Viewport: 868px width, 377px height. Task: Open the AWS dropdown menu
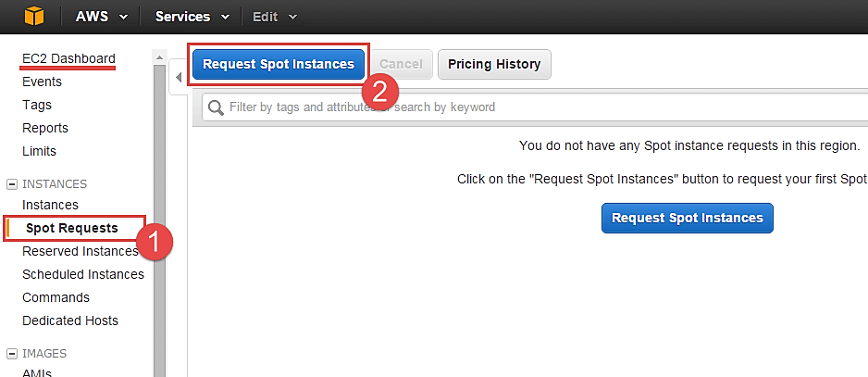pos(100,17)
